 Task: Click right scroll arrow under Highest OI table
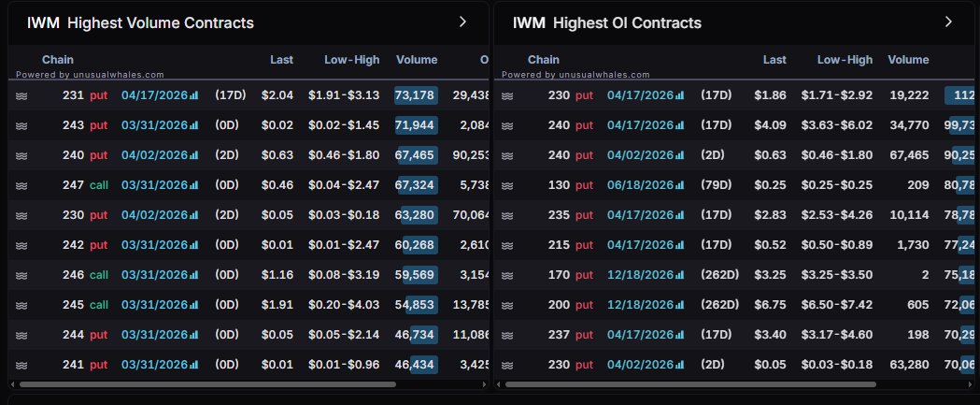(970, 384)
